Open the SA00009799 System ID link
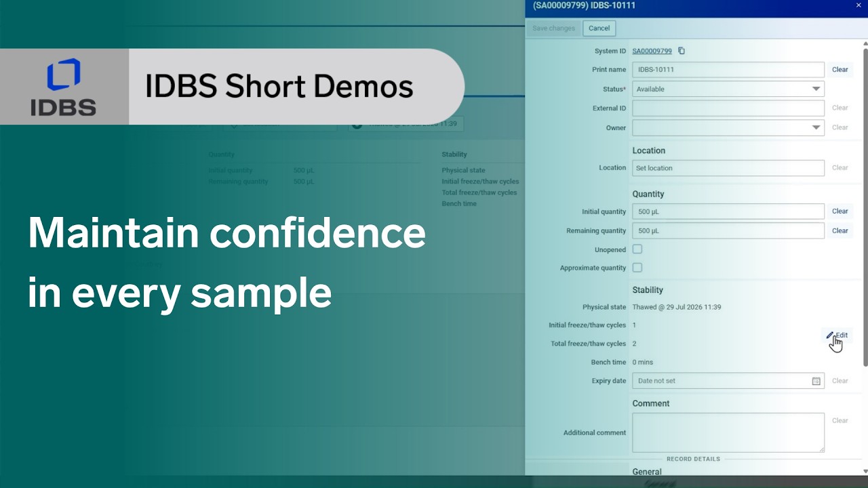The height and width of the screenshot is (488, 868). (652, 51)
